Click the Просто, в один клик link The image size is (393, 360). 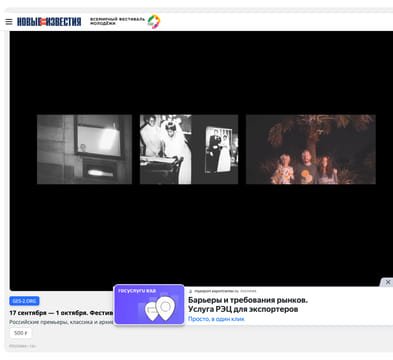point(216,319)
